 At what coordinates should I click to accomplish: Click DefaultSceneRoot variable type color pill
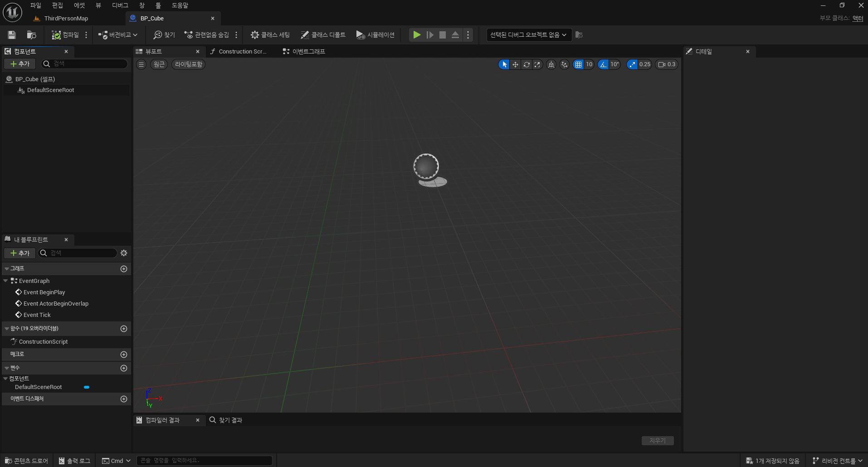(87, 387)
